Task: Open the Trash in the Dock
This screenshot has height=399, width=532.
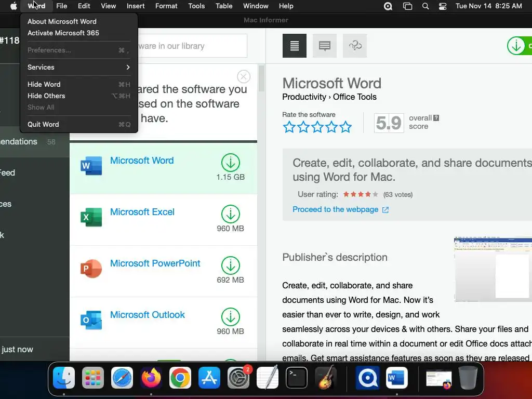Action: (x=468, y=378)
